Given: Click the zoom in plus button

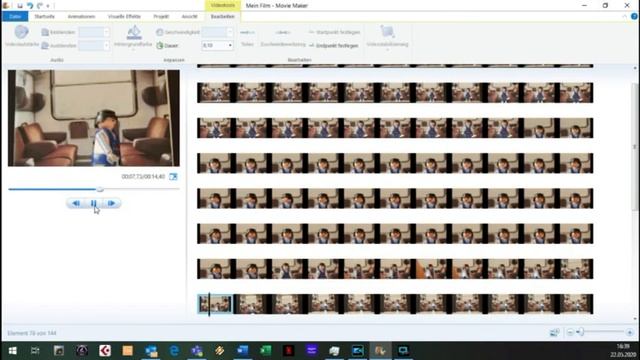Looking at the screenshot, I should 629,333.
